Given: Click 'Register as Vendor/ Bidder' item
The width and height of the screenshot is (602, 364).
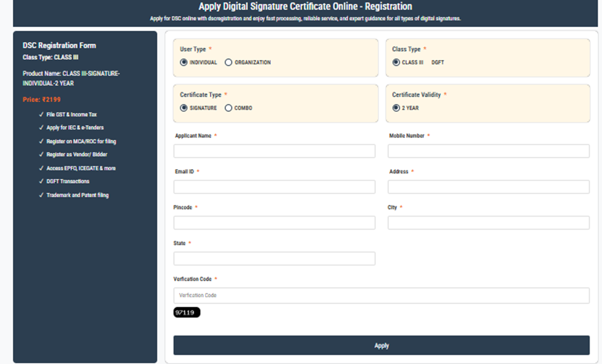Looking at the screenshot, I should coord(77,154).
